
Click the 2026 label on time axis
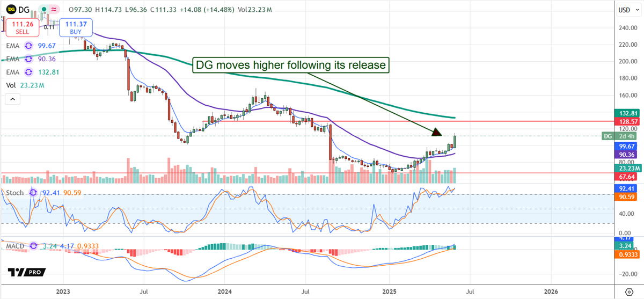pos(551,291)
